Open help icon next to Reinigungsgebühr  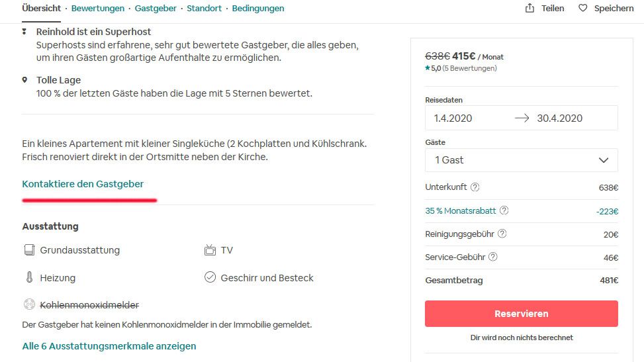pyautogui.click(x=502, y=234)
